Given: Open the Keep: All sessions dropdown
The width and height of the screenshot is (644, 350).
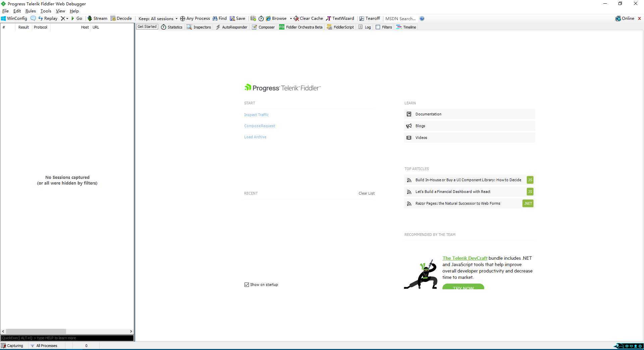Looking at the screenshot, I should click(x=158, y=18).
